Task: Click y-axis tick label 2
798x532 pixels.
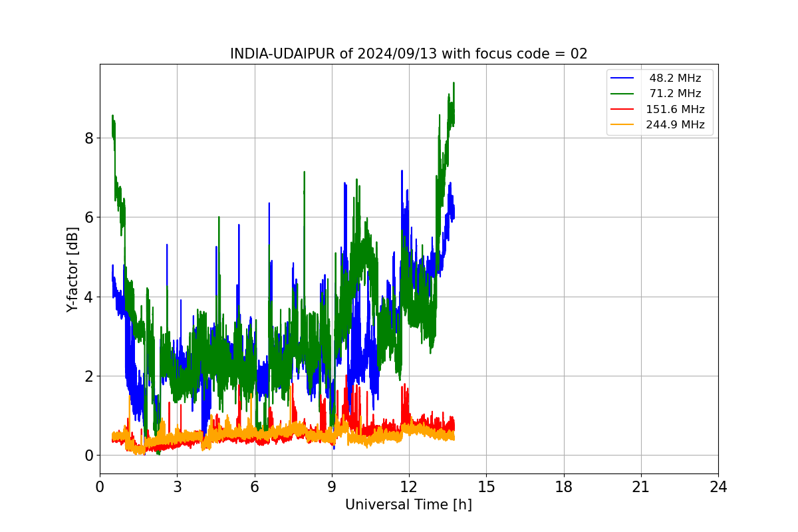Action: (x=89, y=376)
